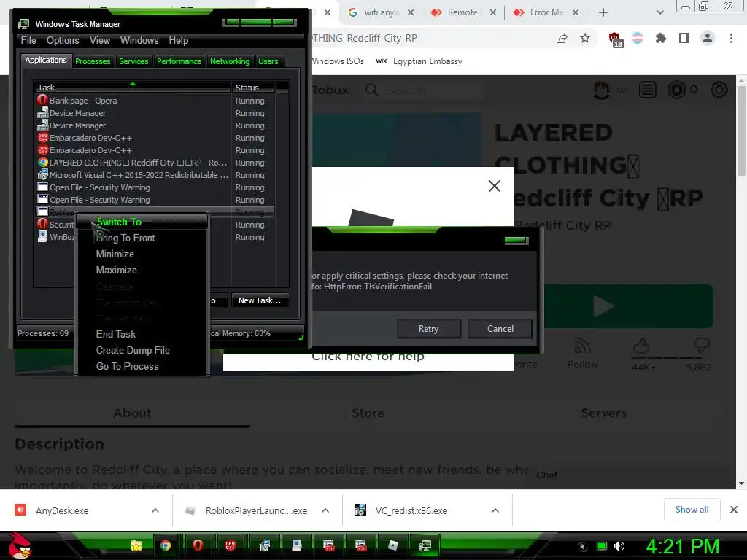Open the Chrome extensions puzzle icon
747x560 pixels.
(661, 38)
